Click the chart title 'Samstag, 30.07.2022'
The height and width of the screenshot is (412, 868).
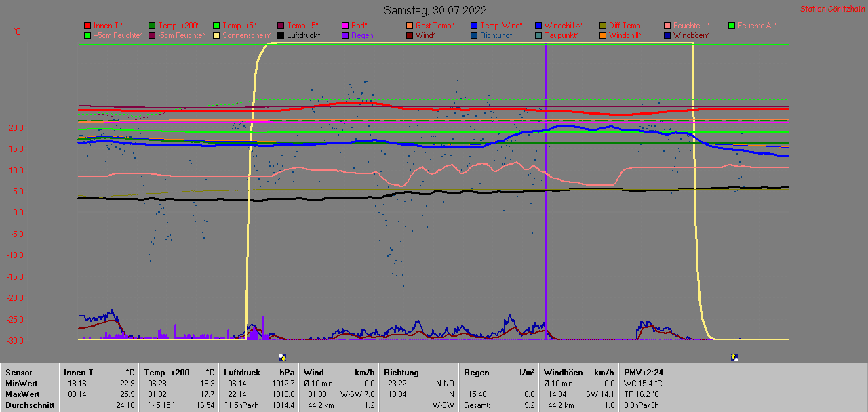tap(435, 10)
